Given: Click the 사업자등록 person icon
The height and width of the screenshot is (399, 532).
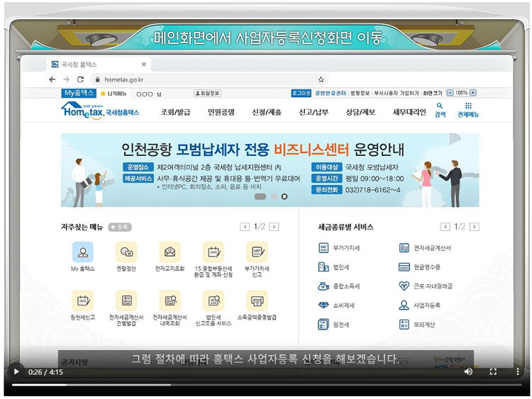Looking at the screenshot, I should tap(404, 305).
